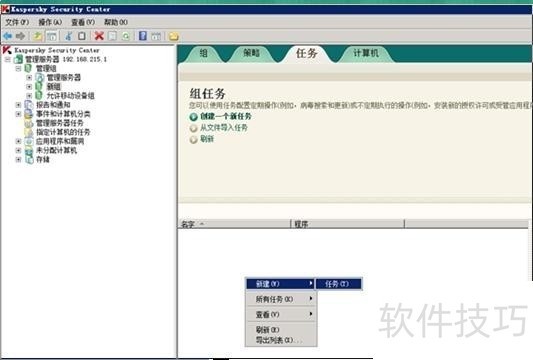Sort by the 程序 column header
Screen dimensions: 533x360
[347, 224]
